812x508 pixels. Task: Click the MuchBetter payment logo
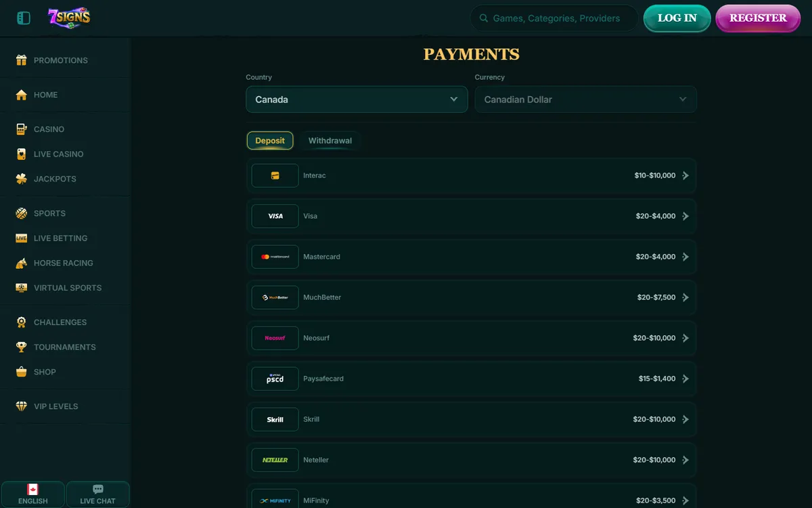[275, 297]
